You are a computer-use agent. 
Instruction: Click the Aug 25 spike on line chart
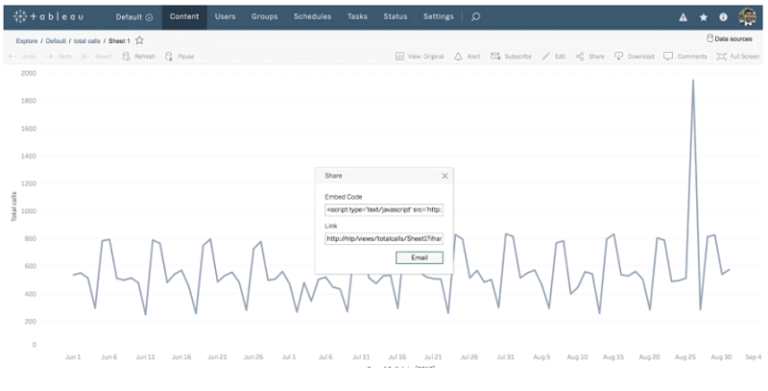(693, 81)
